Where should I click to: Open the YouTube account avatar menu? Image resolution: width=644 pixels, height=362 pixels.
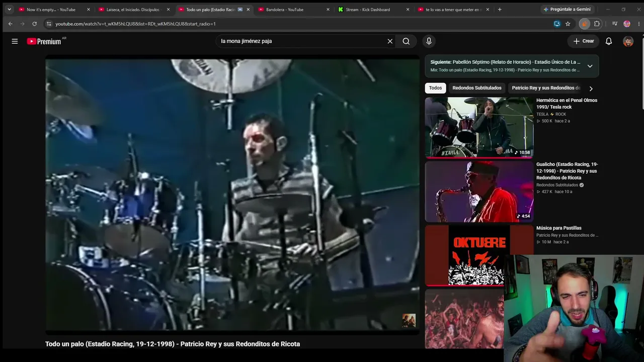pyautogui.click(x=628, y=41)
